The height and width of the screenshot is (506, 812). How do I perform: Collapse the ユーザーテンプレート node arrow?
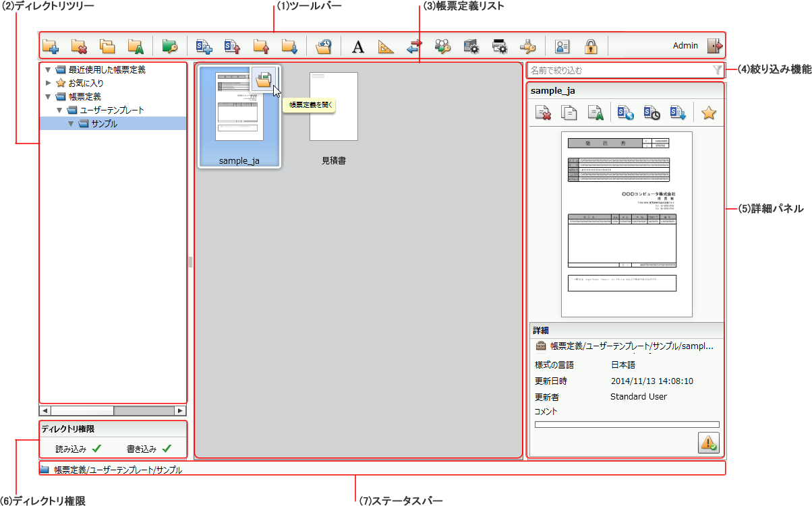59,110
